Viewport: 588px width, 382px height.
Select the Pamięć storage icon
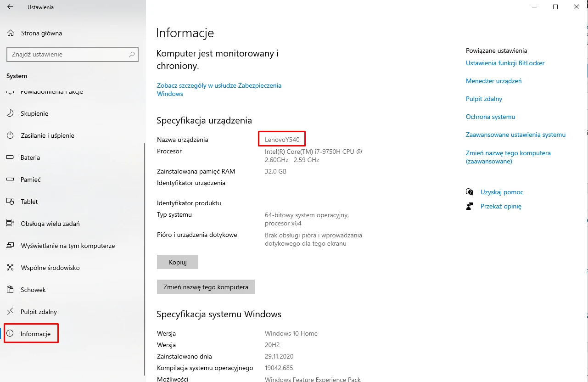pos(11,180)
